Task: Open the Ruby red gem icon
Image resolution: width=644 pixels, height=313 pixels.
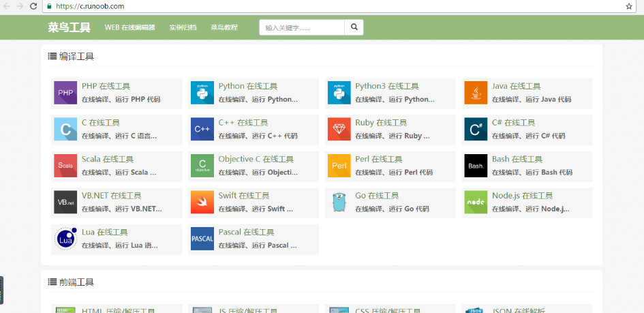Action: point(339,129)
